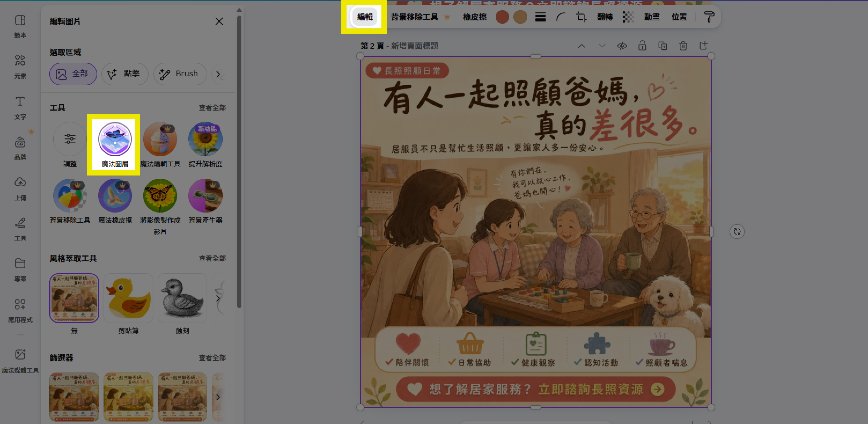Select the first filter preset thumbnail
This screenshot has width=868, height=424.
click(x=75, y=397)
